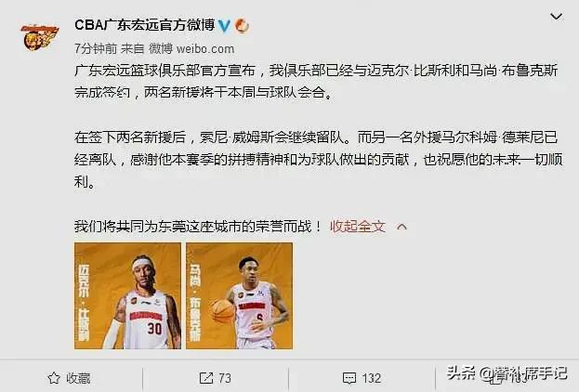This screenshot has height=392, width=579.
Task: Click the like icon under the watermark
Action: (496, 378)
